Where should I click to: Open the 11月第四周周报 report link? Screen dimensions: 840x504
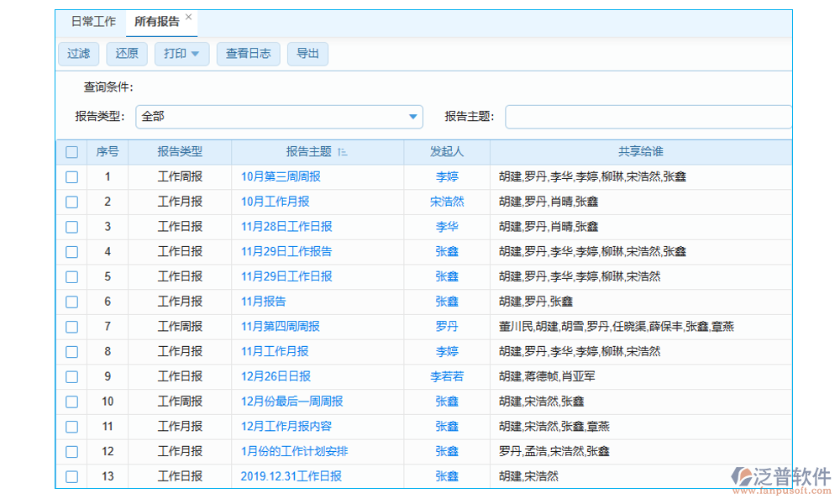tap(281, 327)
